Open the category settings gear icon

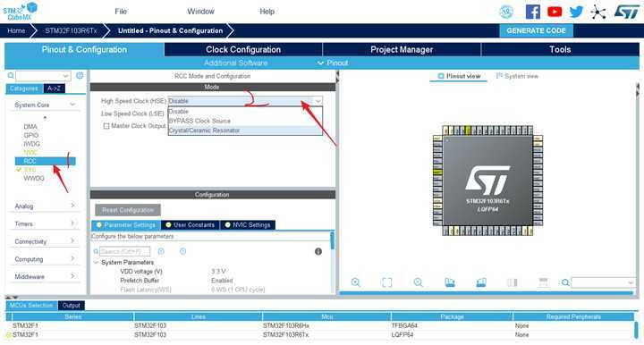point(80,75)
